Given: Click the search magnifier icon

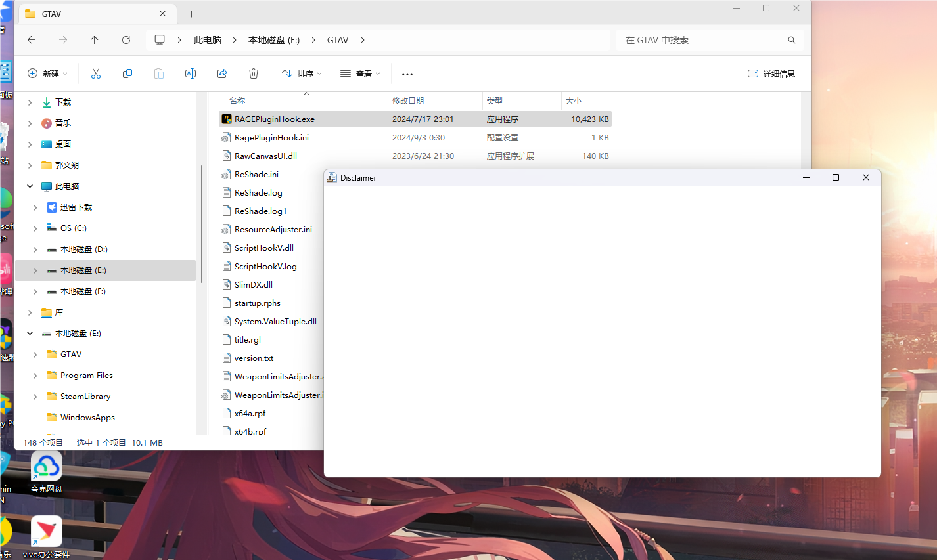Looking at the screenshot, I should [792, 40].
